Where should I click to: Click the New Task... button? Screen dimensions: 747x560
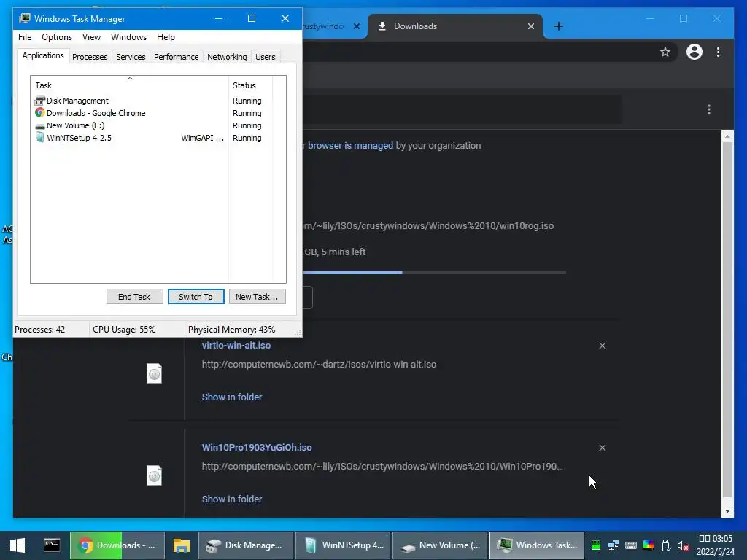coord(258,297)
